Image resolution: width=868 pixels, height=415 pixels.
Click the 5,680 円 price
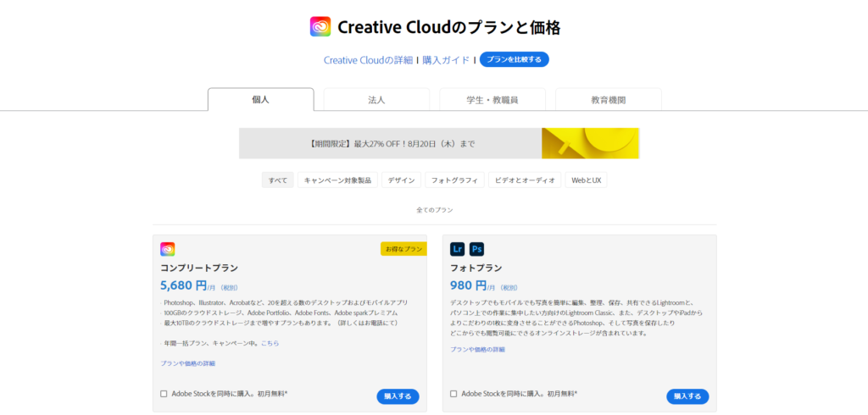point(183,286)
